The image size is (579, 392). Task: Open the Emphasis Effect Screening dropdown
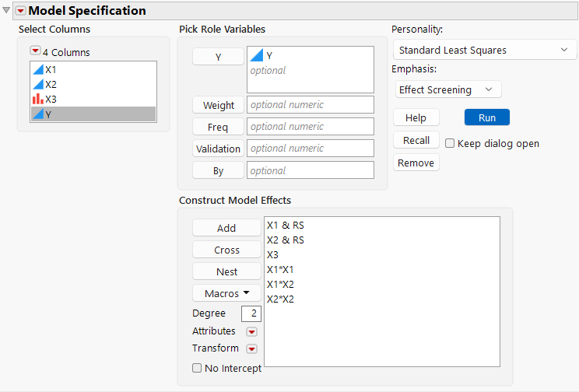point(447,89)
